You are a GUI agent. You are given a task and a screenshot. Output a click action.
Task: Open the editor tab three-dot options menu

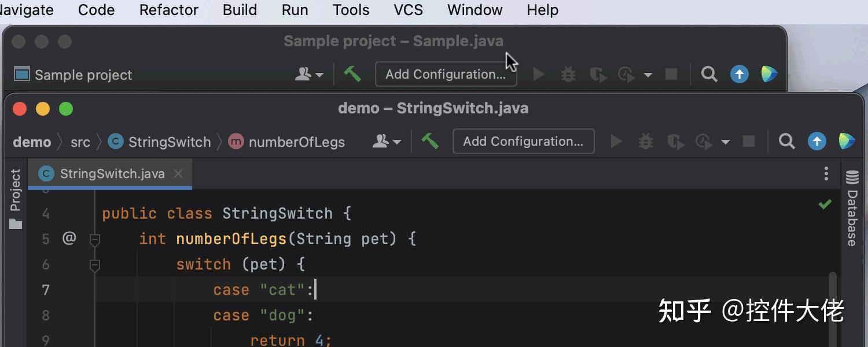(x=826, y=173)
